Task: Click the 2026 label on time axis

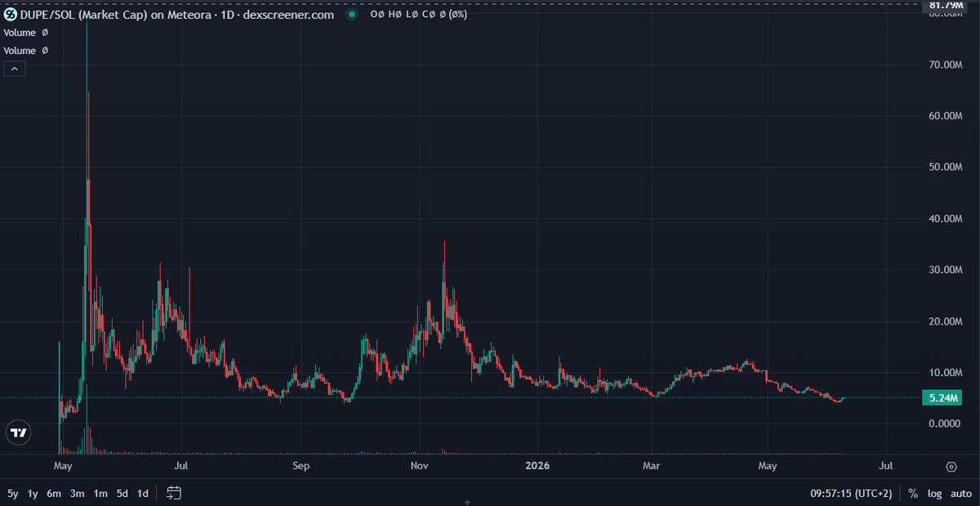Action: coord(537,467)
